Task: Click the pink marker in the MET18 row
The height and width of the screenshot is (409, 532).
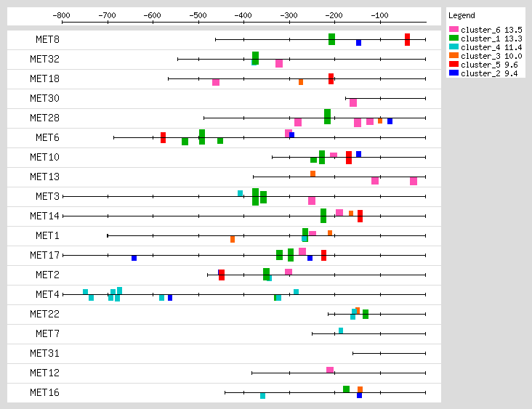Action: click(x=216, y=82)
